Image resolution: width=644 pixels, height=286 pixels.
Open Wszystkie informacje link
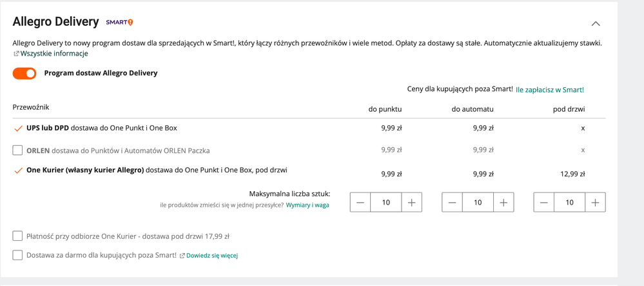[x=54, y=54]
